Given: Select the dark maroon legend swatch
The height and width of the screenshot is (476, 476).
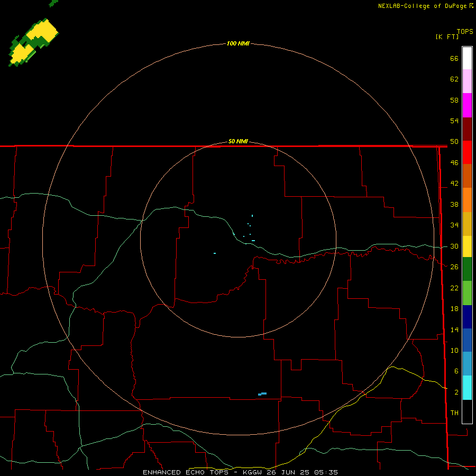Looking at the screenshot, I should pos(467,129).
